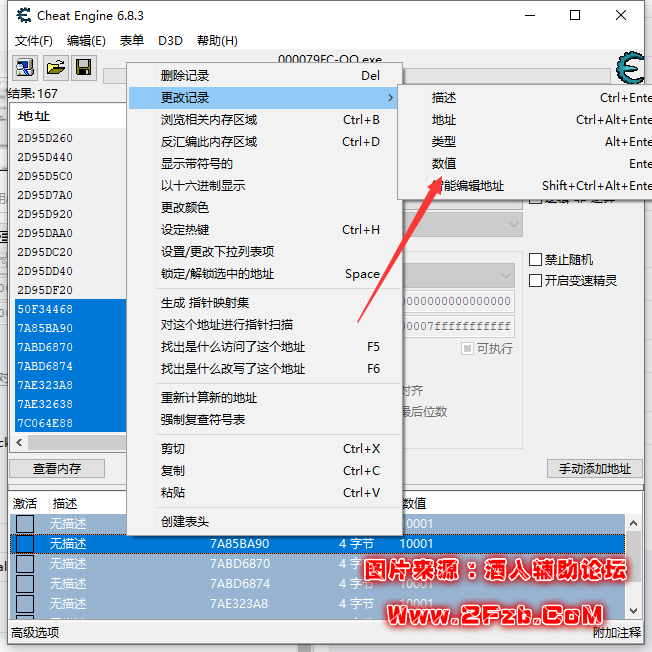Toggle activate box for address 7ABD6874
Image resolution: width=652 pixels, height=652 pixels.
(x=25, y=584)
